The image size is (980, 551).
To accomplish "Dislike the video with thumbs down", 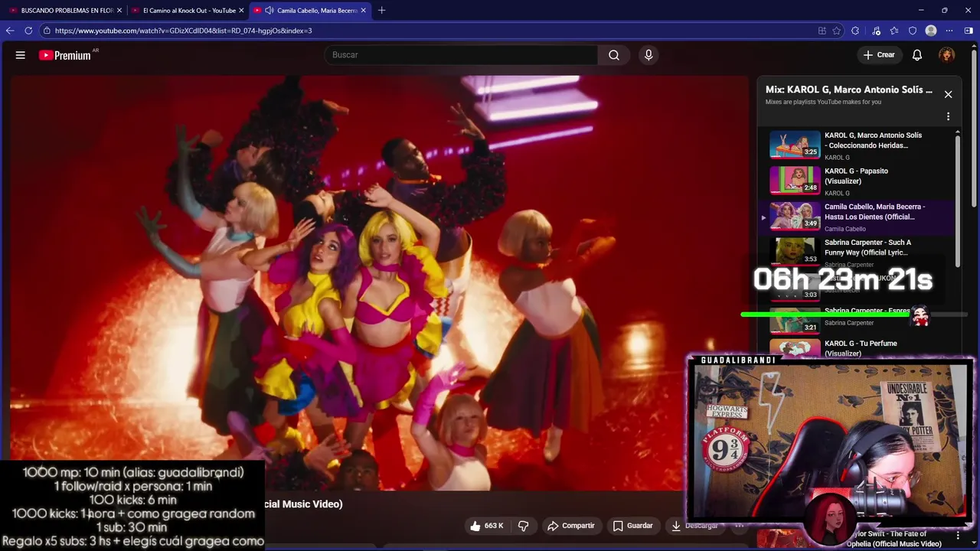I will pos(524,526).
